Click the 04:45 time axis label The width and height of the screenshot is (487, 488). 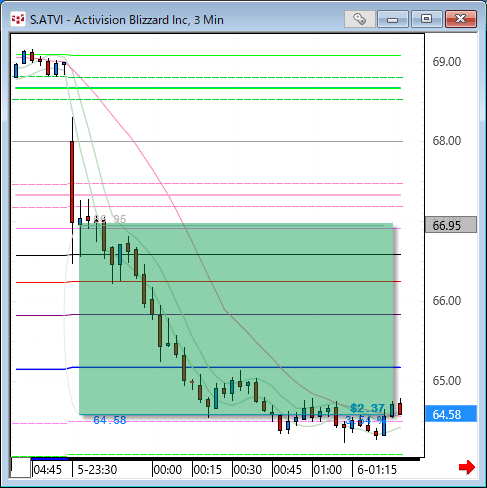pos(48,470)
